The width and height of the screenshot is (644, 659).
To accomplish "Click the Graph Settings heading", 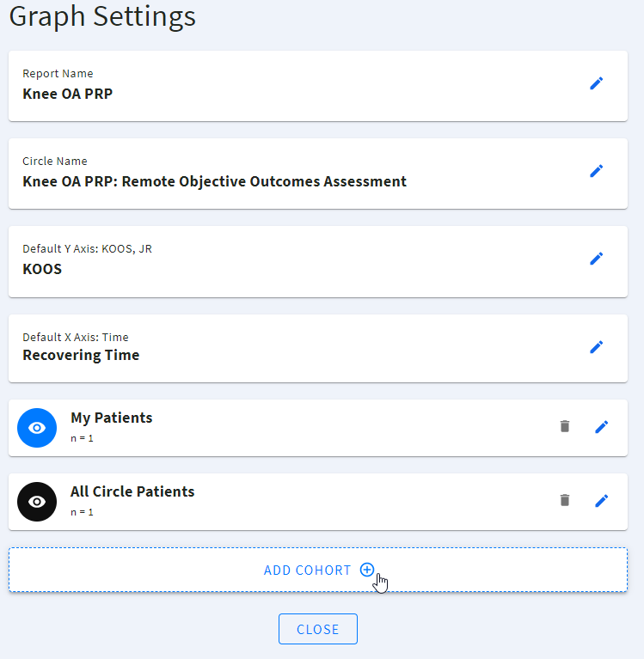I will point(102,15).
